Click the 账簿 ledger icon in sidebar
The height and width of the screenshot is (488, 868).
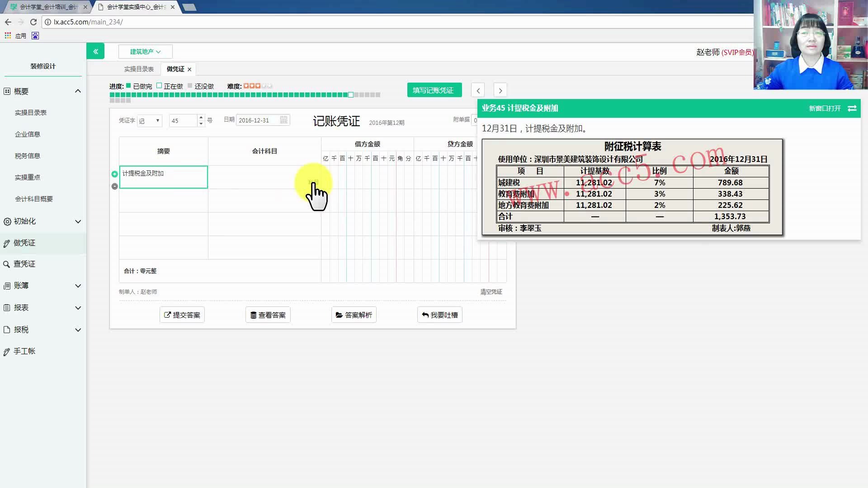click(x=6, y=285)
